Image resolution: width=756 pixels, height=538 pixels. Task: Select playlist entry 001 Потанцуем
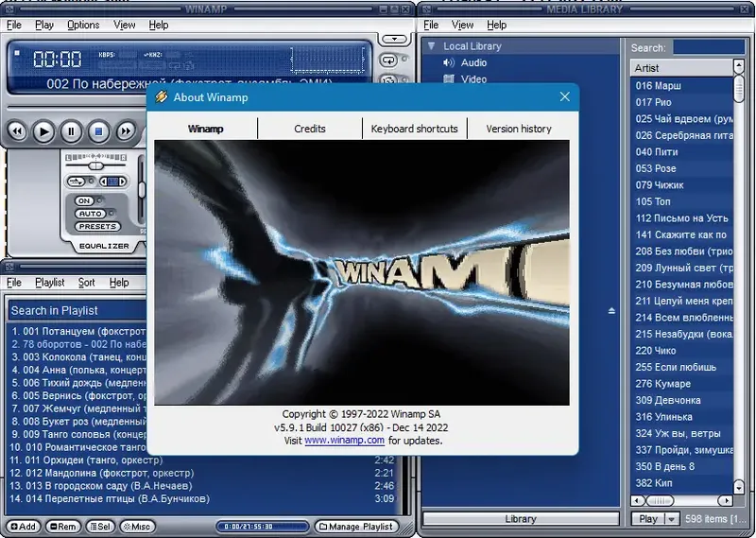[x=77, y=332]
